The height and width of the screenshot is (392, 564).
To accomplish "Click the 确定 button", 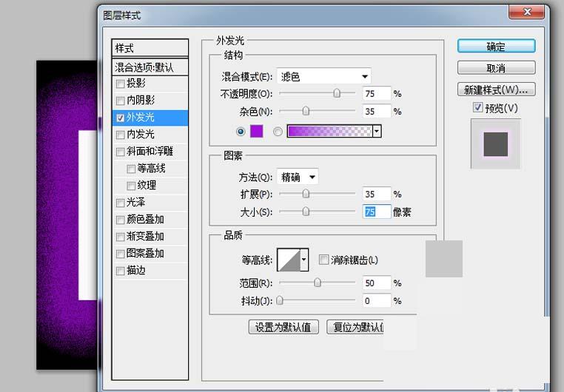I will (496, 47).
